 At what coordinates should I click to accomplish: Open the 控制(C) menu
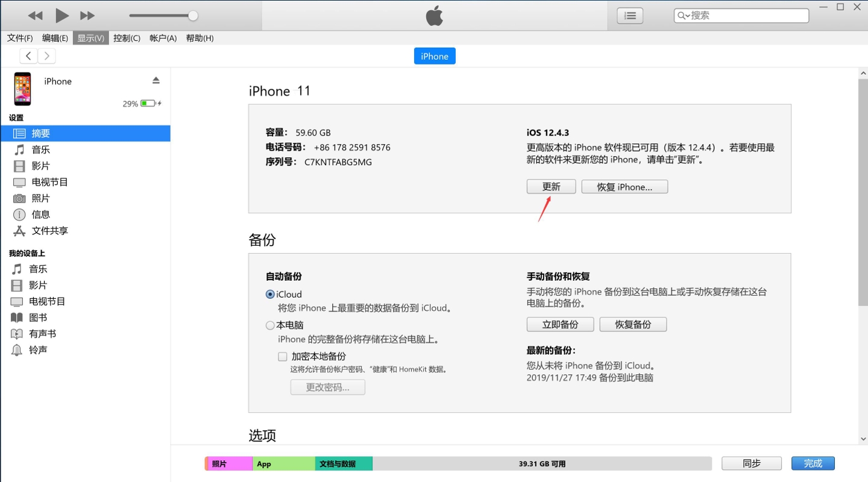pyautogui.click(x=127, y=38)
